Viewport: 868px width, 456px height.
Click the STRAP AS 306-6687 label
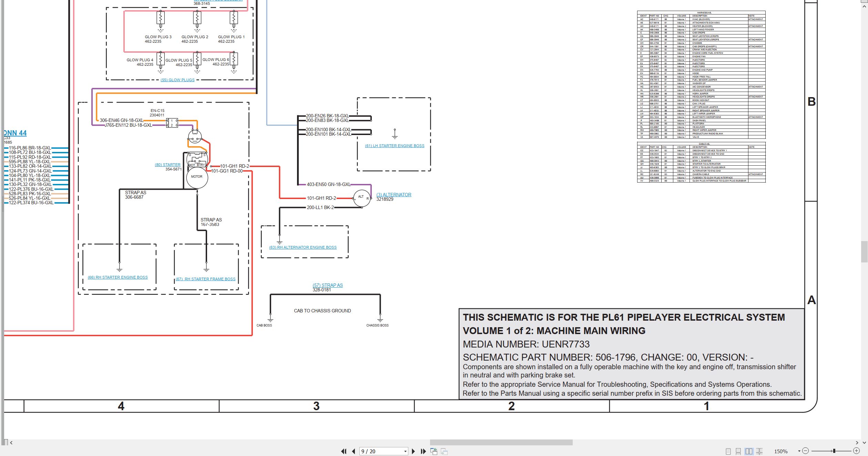pos(135,195)
